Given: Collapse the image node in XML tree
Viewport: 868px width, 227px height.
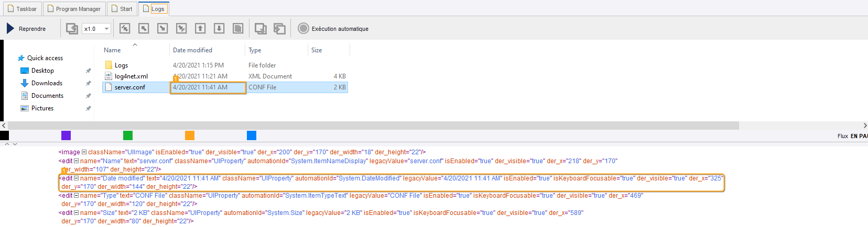Looking at the screenshot, I should tap(84, 152).
